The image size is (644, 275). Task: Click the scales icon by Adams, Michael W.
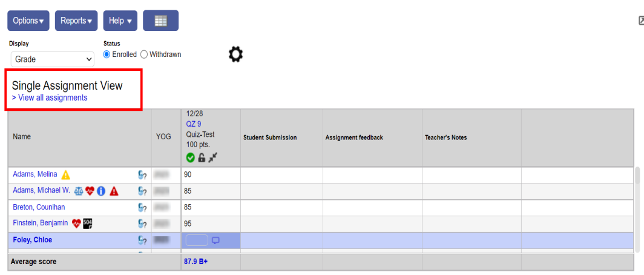tap(79, 191)
